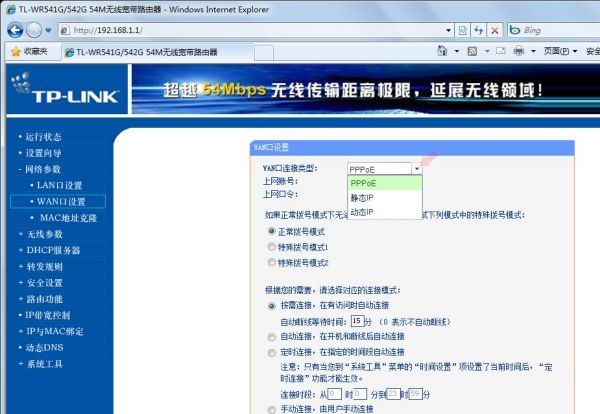The height and width of the screenshot is (414, 600).
Task: Click the end minute field showing 59
Action: pos(416,394)
